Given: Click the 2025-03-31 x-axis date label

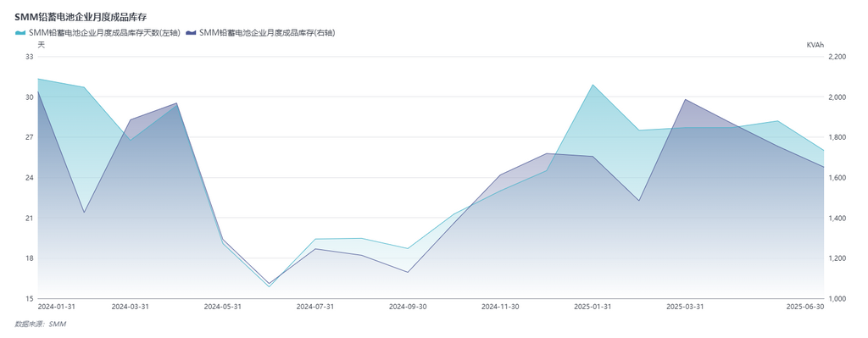Looking at the screenshot, I should tap(685, 306).
